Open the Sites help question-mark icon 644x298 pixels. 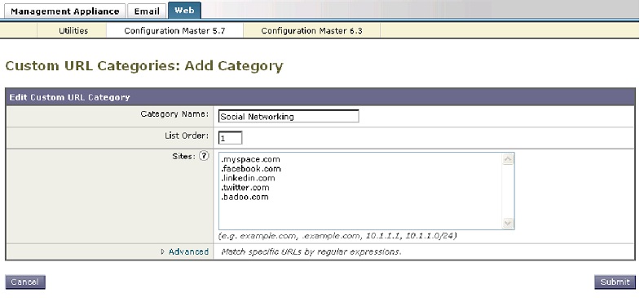point(204,156)
